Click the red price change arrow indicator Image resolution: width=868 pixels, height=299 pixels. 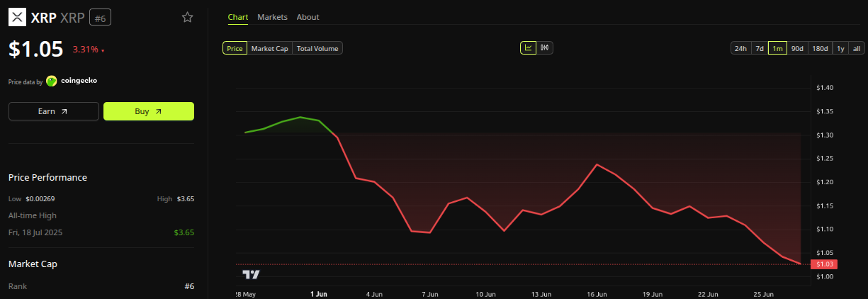[103, 51]
